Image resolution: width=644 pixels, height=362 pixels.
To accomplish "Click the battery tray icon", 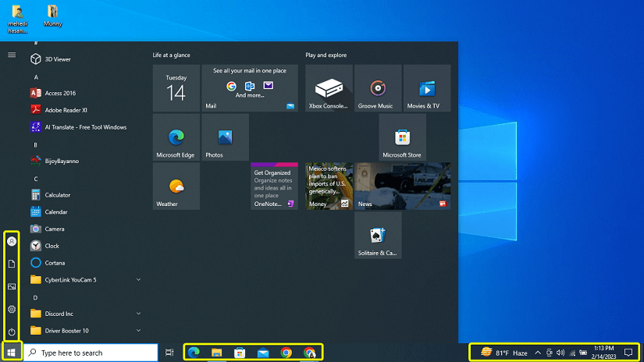I will (x=583, y=353).
